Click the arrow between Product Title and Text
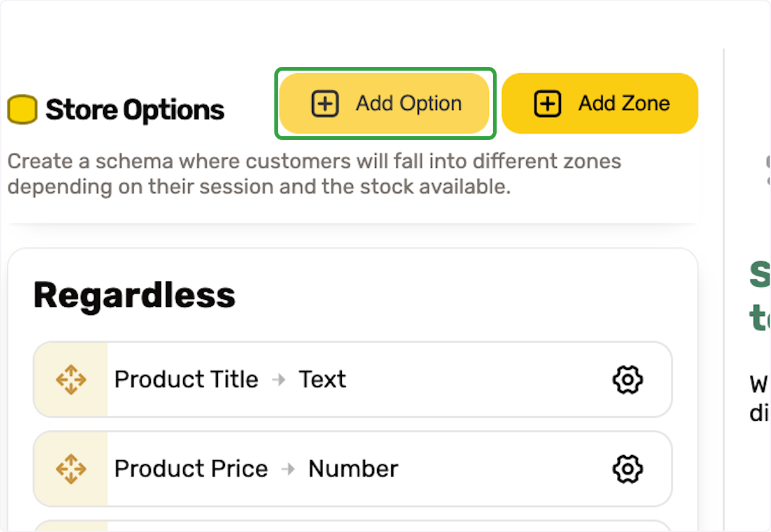771x532 pixels. click(x=279, y=380)
